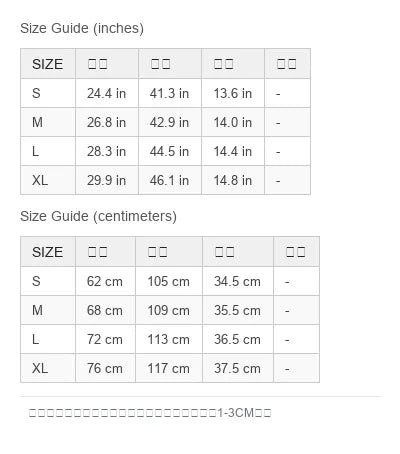Screen dimensions: 400x454
Task: Click the 109 cm cell
Action: [x=169, y=310]
